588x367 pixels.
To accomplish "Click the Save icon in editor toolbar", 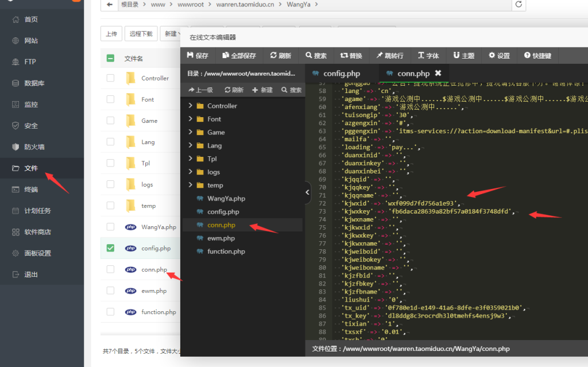I will (198, 56).
